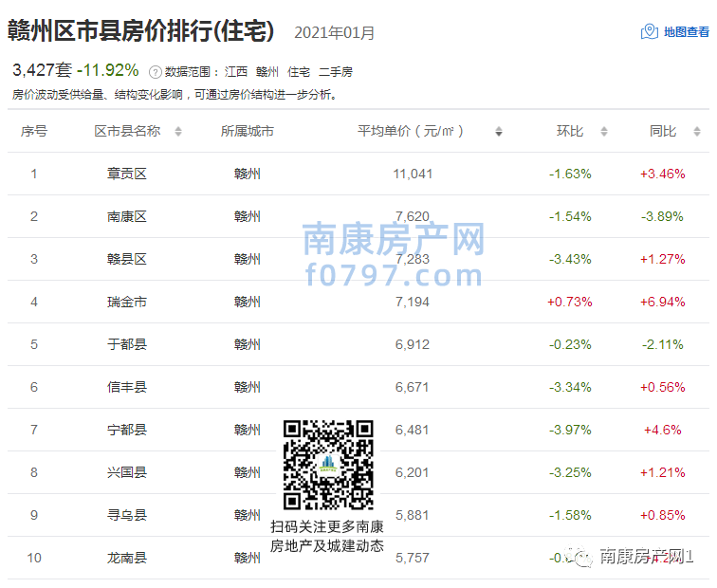Click the +6.94% 同比 value

tap(663, 302)
